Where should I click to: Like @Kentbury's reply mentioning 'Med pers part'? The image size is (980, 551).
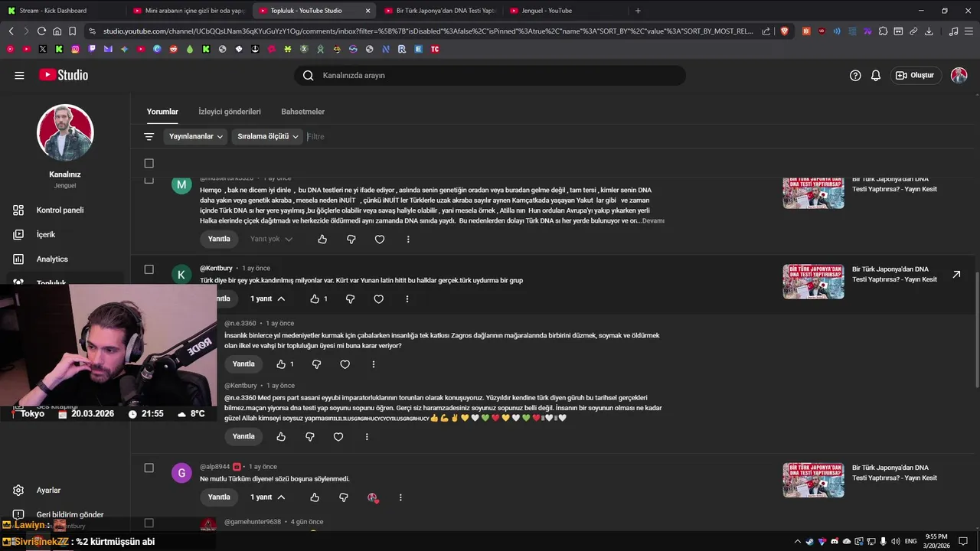pos(281,436)
